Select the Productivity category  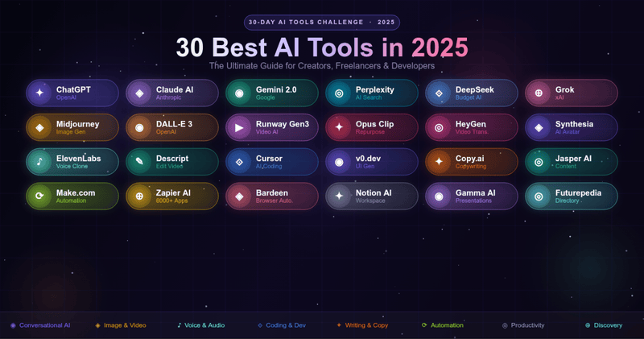pos(523,325)
